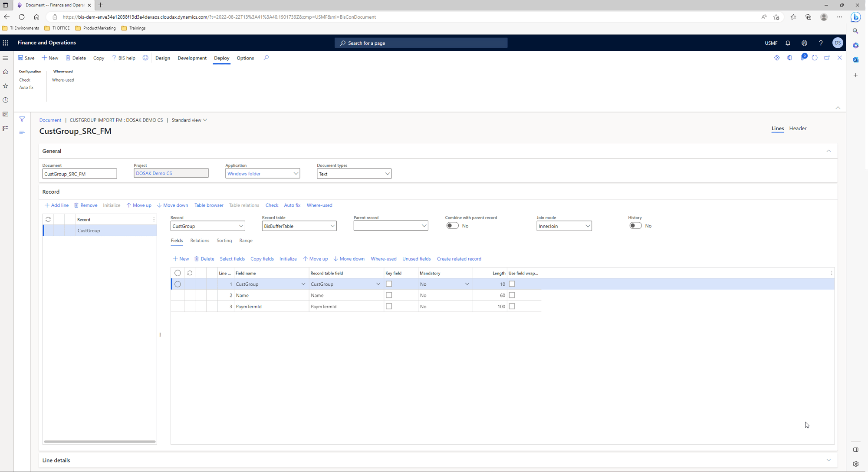Open Favorites via the star icon
The height and width of the screenshot is (472, 868).
tap(6, 86)
